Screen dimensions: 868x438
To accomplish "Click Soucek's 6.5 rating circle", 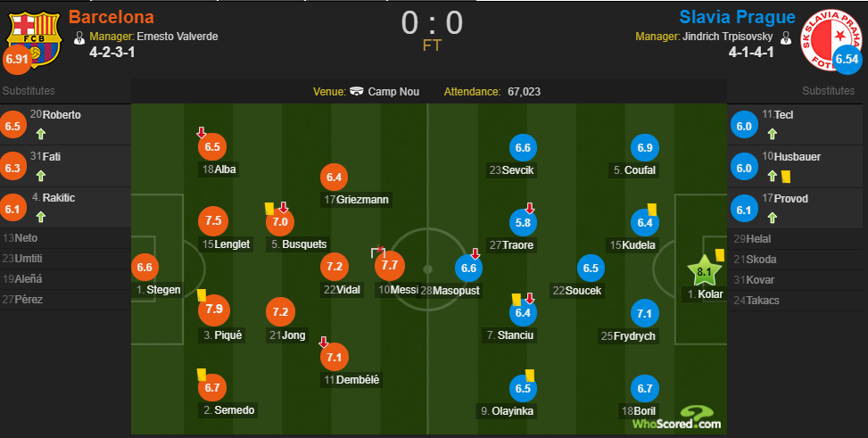I will click(x=591, y=268).
